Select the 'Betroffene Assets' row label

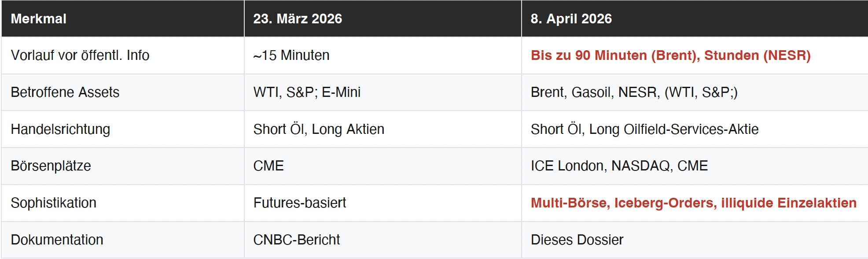65,92
